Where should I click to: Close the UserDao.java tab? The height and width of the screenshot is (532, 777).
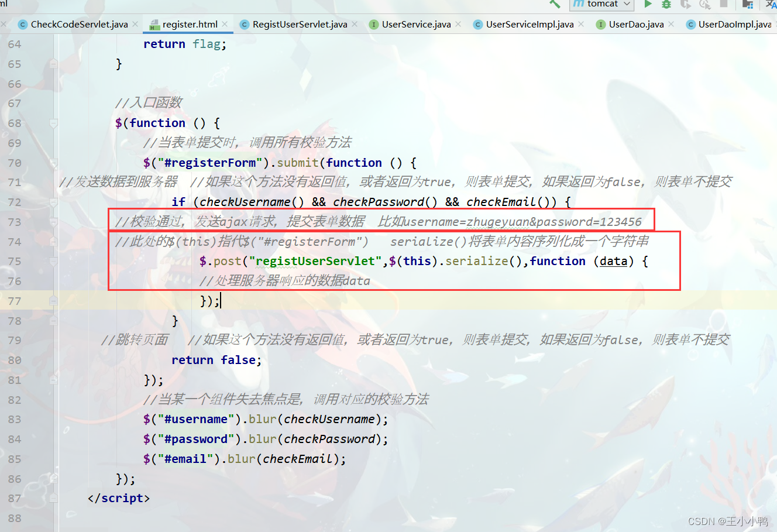point(671,24)
